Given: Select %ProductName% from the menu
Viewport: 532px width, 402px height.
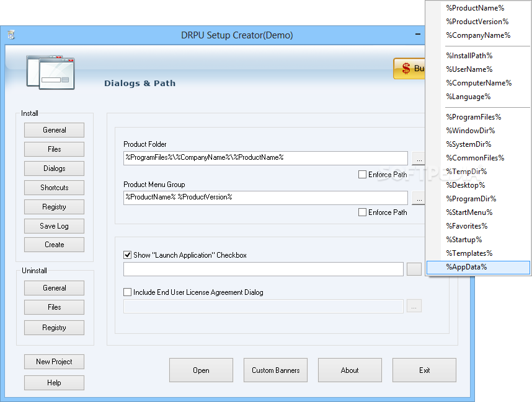Looking at the screenshot, I should [479, 8].
